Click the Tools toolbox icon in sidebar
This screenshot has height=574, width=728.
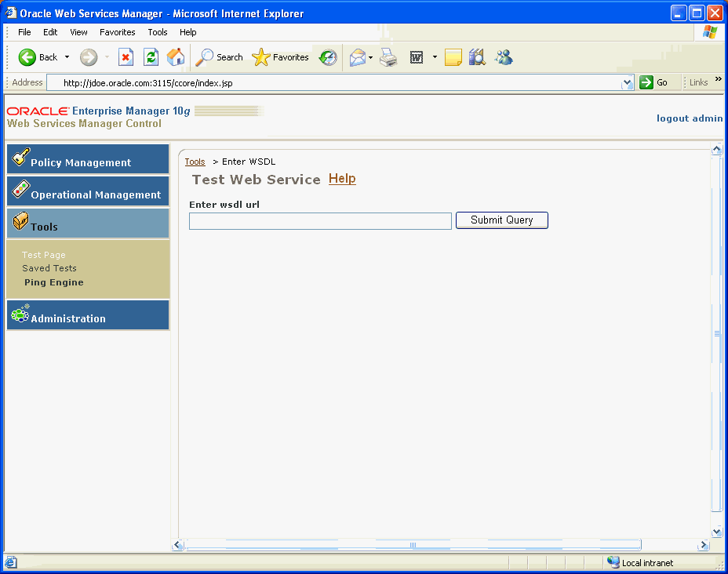pos(20,221)
